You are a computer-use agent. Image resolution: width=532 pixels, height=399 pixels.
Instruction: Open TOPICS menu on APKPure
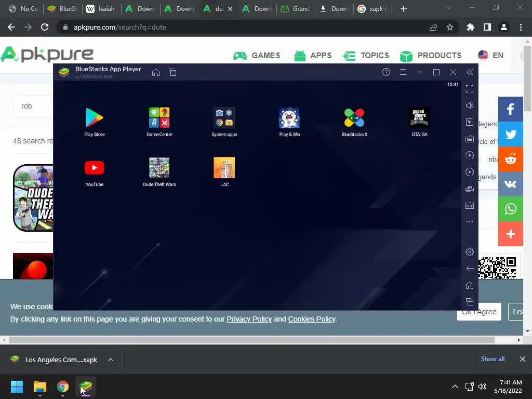click(366, 56)
